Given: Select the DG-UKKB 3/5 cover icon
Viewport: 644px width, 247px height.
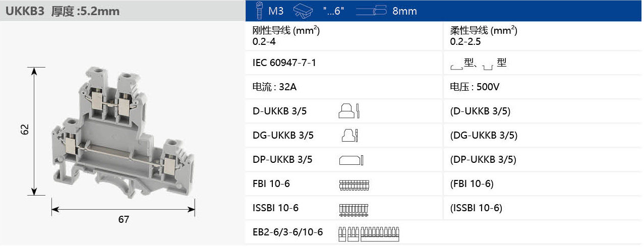Looking at the screenshot, I should click(350, 135).
